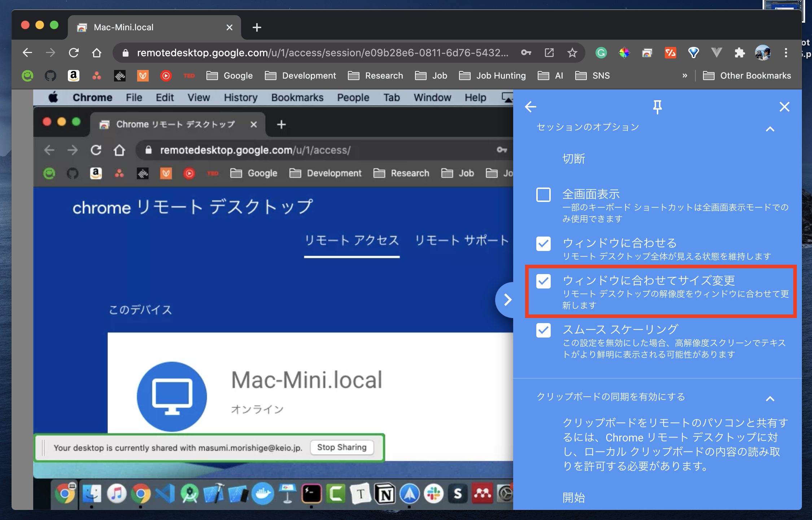Open a new tab in outer Chrome
This screenshot has width=812, height=520.
tap(257, 27)
